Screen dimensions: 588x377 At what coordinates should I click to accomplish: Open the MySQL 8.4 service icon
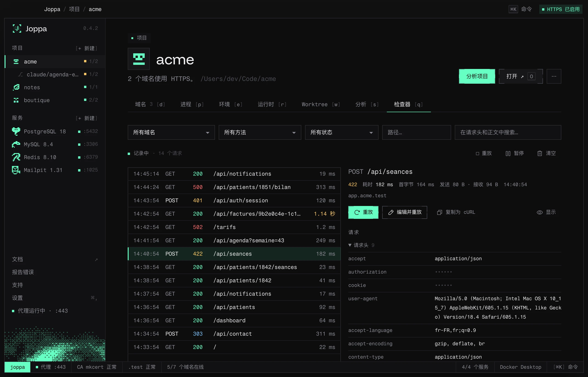(x=16, y=144)
